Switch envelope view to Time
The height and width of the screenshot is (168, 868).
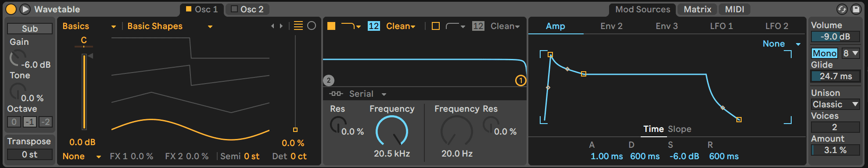point(653,129)
